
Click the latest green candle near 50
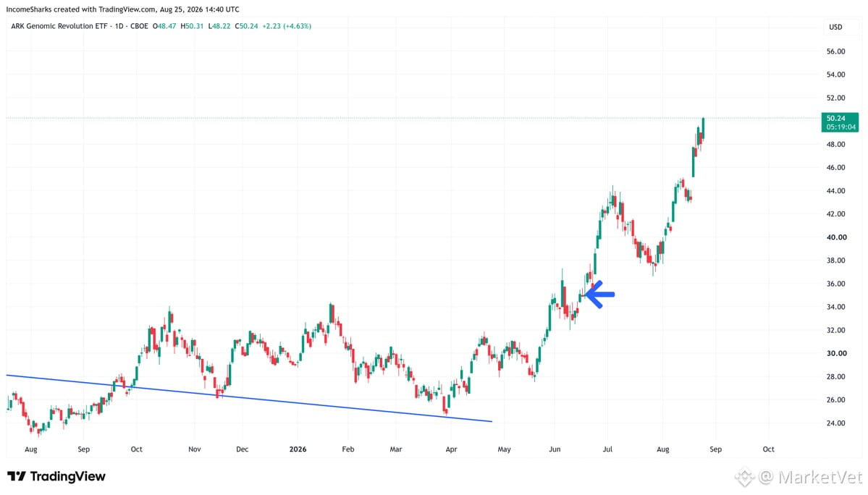point(703,128)
